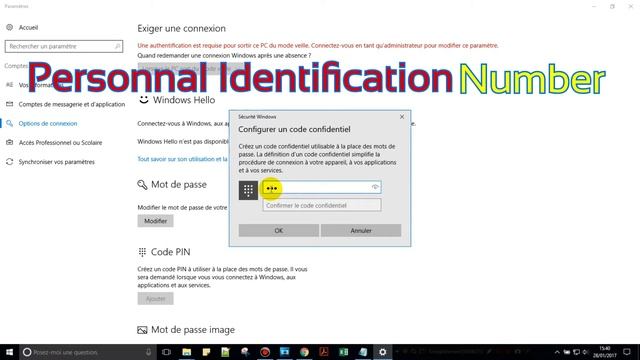The width and height of the screenshot is (640, 360).
Task: Open the Tout savoir sur son utilisation link
Action: point(182,159)
